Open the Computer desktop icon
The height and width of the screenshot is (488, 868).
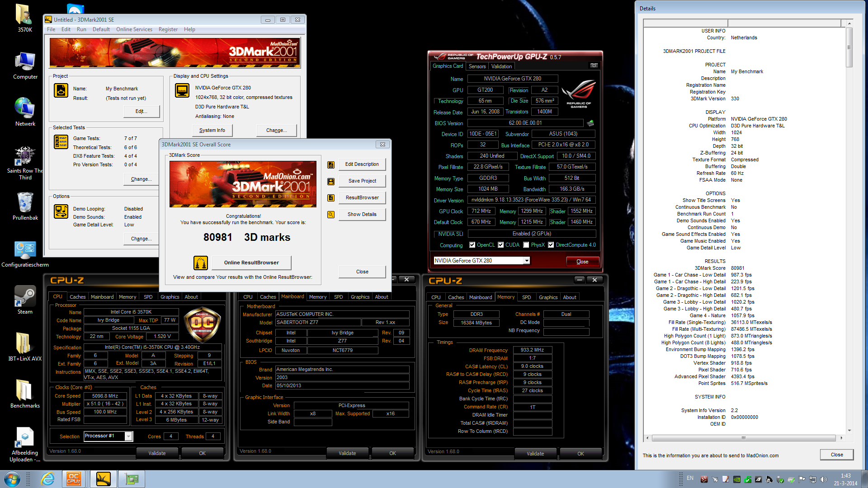click(25, 66)
